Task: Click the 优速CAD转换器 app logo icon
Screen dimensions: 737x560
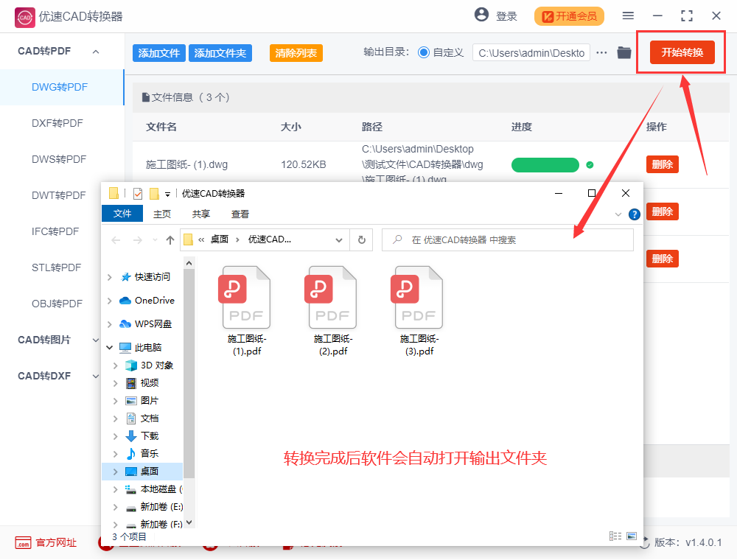Action: tap(24, 16)
